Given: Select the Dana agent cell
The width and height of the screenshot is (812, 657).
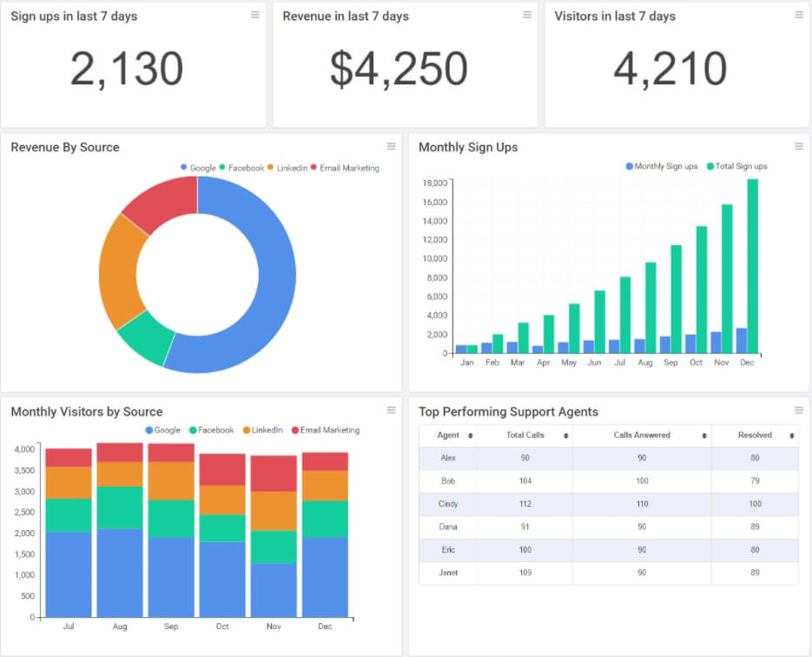Looking at the screenshot, I should [x=448, y=527].
